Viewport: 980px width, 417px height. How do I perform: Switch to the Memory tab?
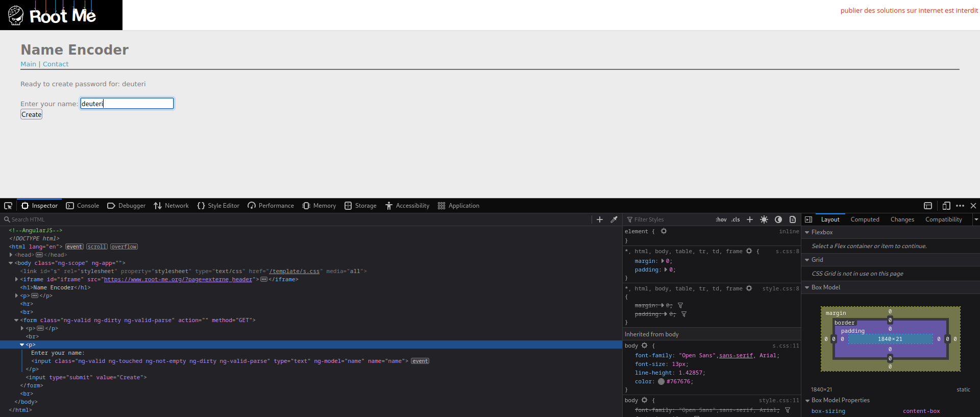319,206
